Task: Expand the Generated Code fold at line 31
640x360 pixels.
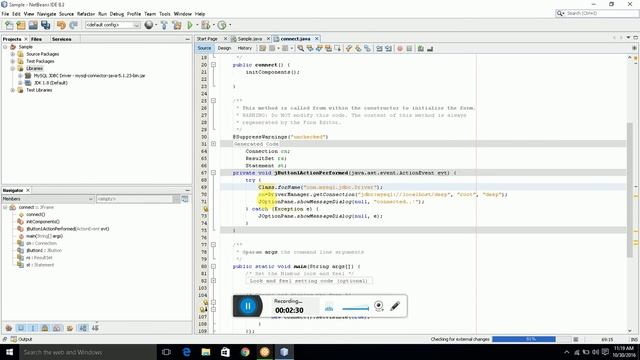Action: 213,144
